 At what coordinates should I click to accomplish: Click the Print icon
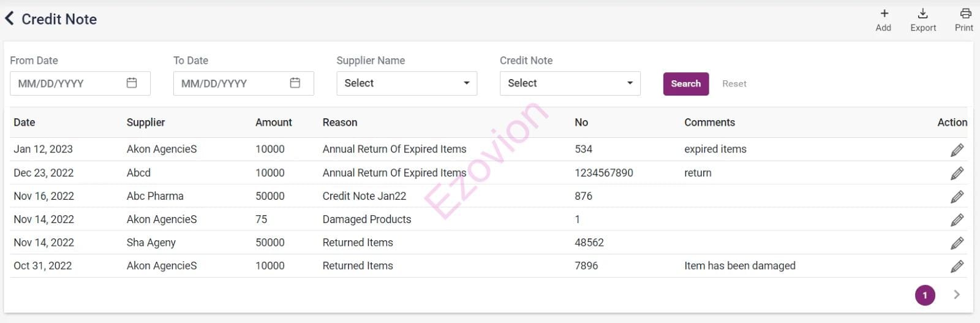pos(965,14)
